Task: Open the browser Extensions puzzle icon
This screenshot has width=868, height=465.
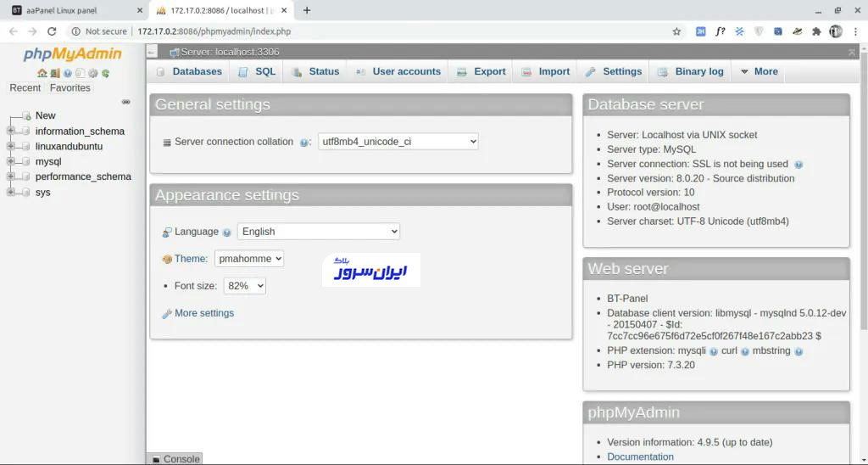Action: (x=816, y=31)
